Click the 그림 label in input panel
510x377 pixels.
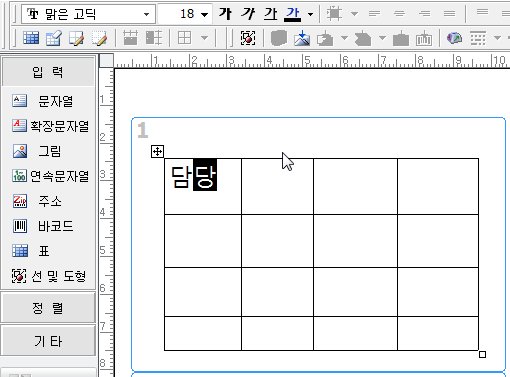point(50,151)
